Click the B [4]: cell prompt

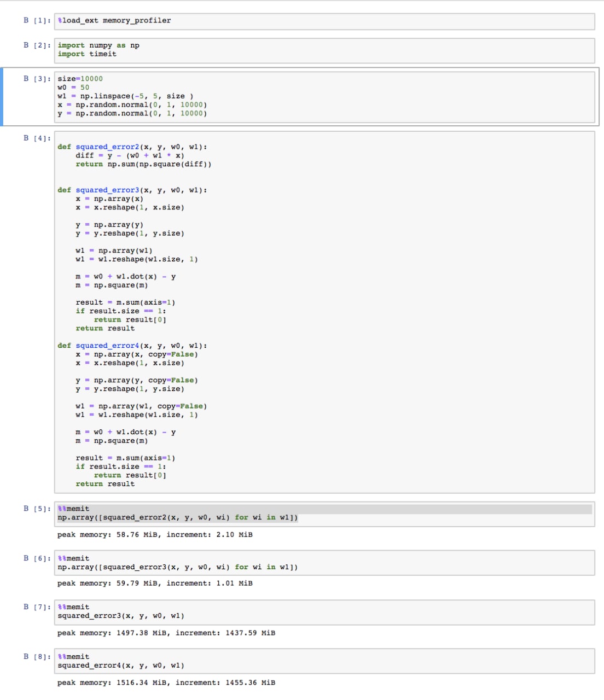coord(37,138)
